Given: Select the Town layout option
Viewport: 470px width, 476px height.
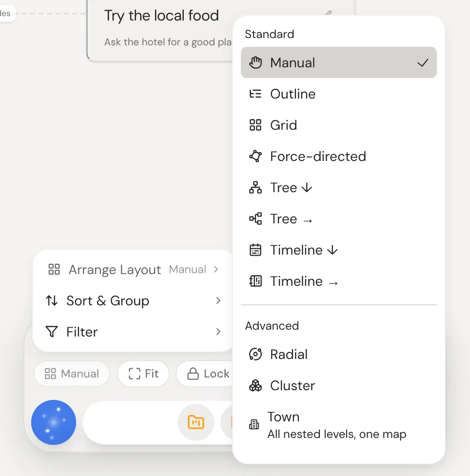Looking at the screenshot, I should 339,425.
